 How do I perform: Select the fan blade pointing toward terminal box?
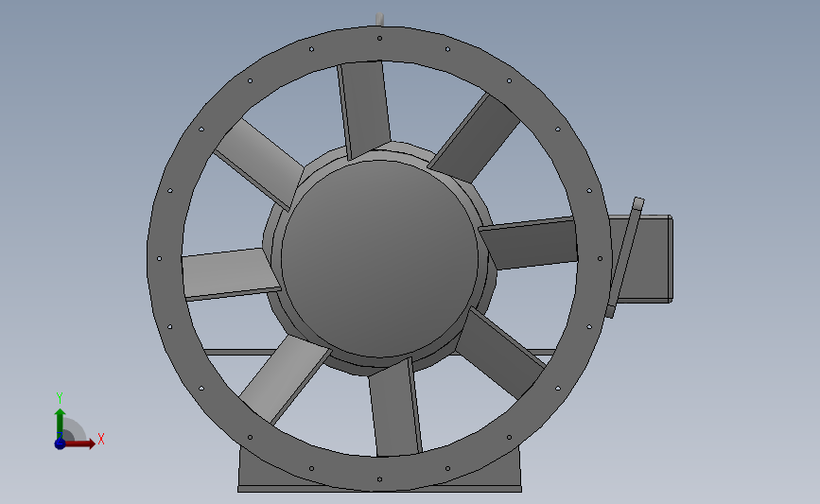[530, 244]
